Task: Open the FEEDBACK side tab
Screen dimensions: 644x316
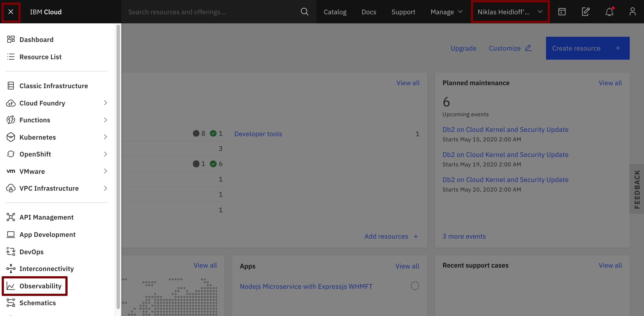Action: pyautogui.click(x=637, y=189)
